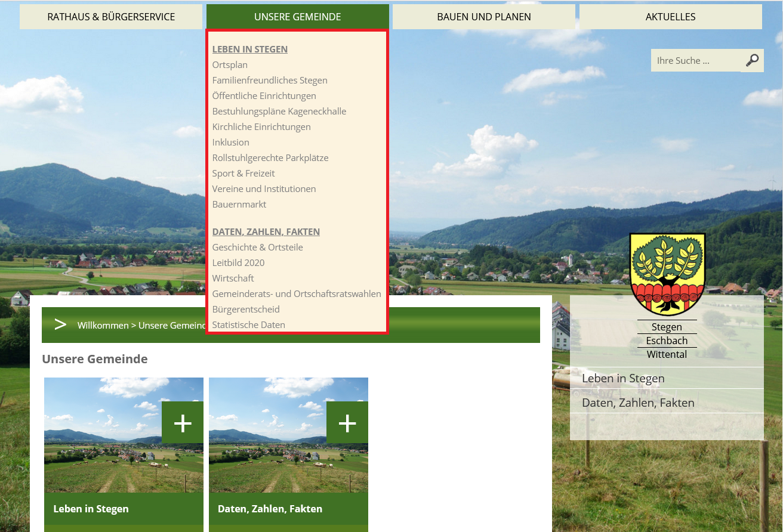Click the Stegen coat of arms
The height and width of the screenshot is (532, 783).
667,274
